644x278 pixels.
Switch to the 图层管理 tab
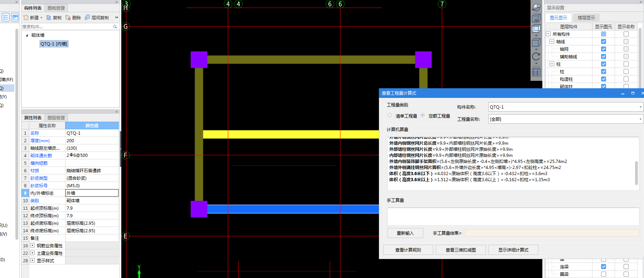pyautogui.click(x=56, y=118)
